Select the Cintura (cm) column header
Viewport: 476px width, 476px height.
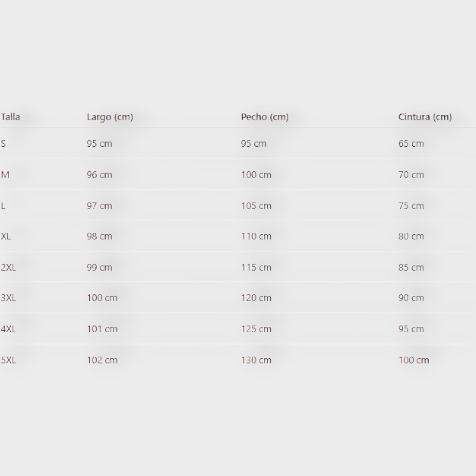425,117
